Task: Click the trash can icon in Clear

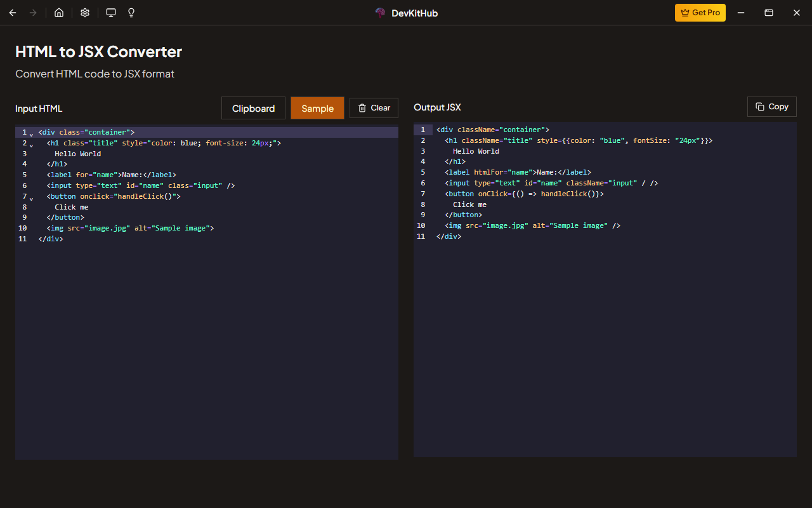Action: pyautogui.click(x=362, y=108)
